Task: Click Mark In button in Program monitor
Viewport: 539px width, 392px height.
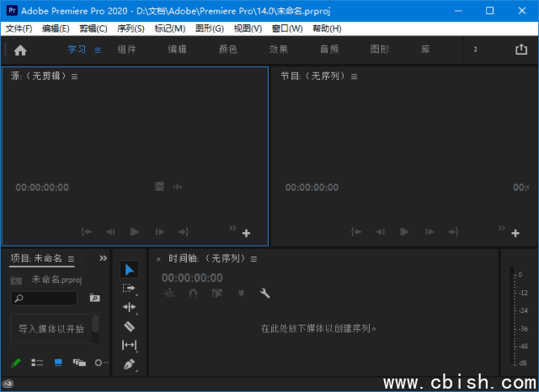Action: pos(355,232)
